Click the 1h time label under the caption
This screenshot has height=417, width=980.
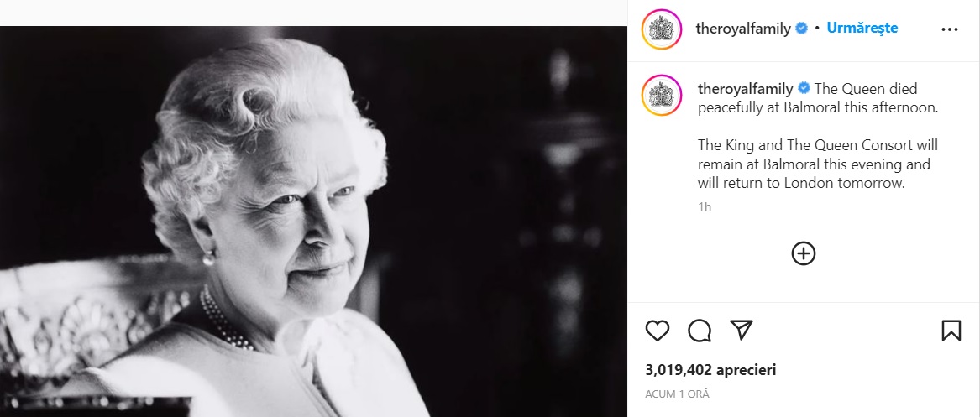(705, 206)
